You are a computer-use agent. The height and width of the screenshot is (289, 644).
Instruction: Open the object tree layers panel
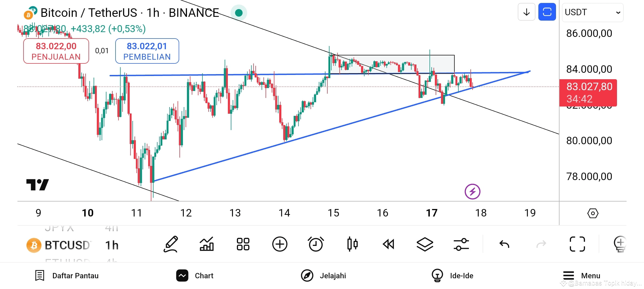click(x=425, y=244)
